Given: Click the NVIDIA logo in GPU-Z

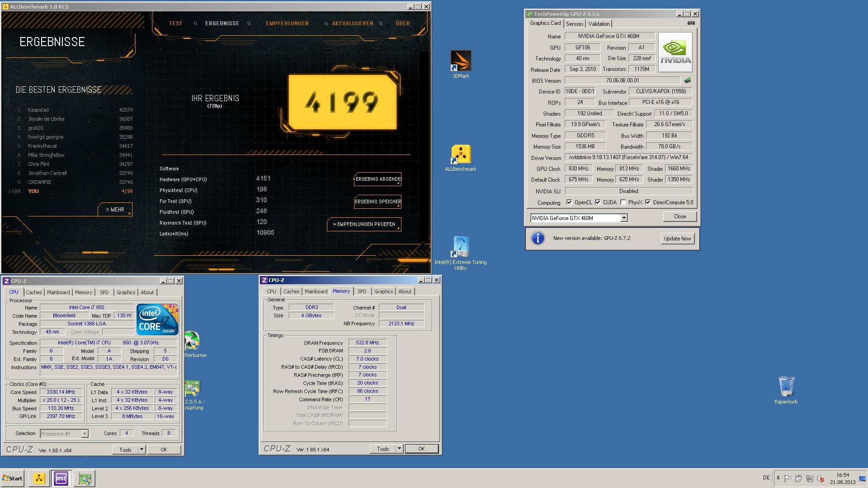Looking at the screenshot, I should click(675, 52).
